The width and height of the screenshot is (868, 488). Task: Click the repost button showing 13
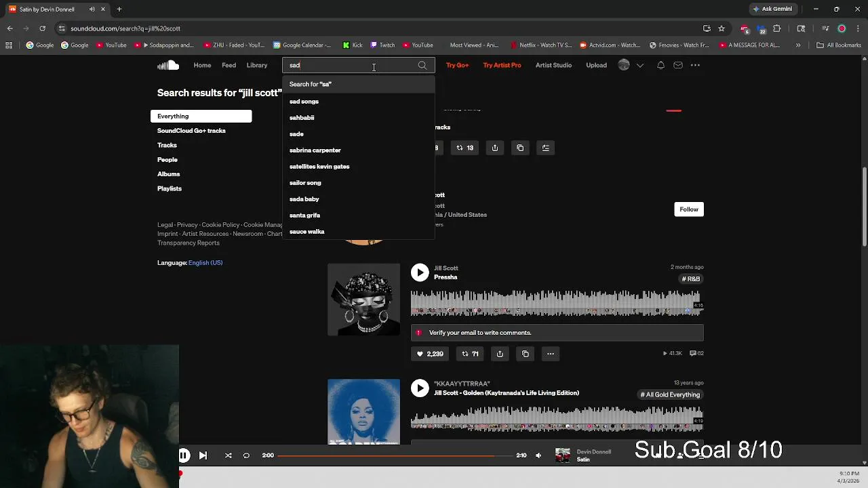coord(465,148)
